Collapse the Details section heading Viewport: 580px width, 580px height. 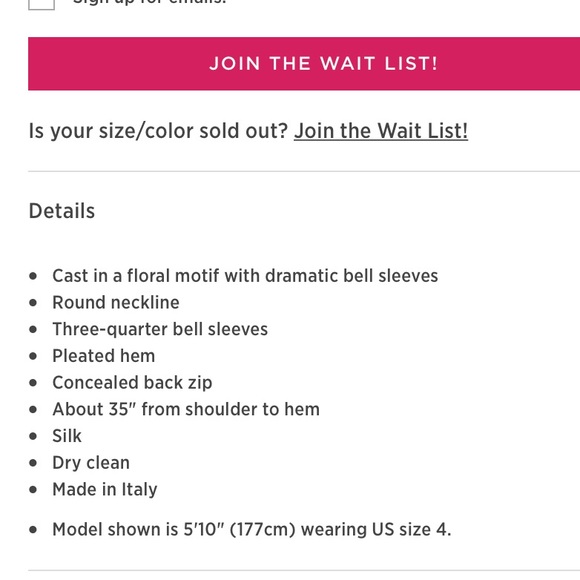(x=62, y=211)
